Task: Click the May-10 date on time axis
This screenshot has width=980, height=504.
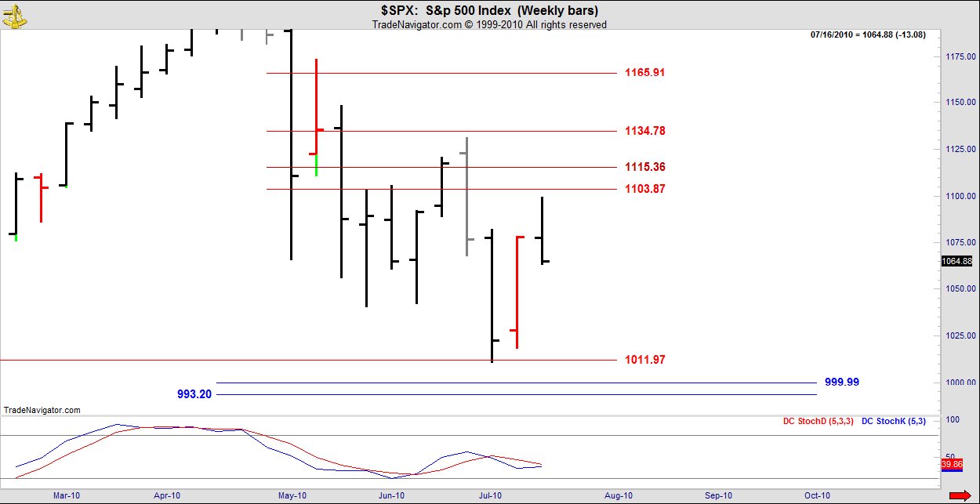Action: click(x=292, y=495)
